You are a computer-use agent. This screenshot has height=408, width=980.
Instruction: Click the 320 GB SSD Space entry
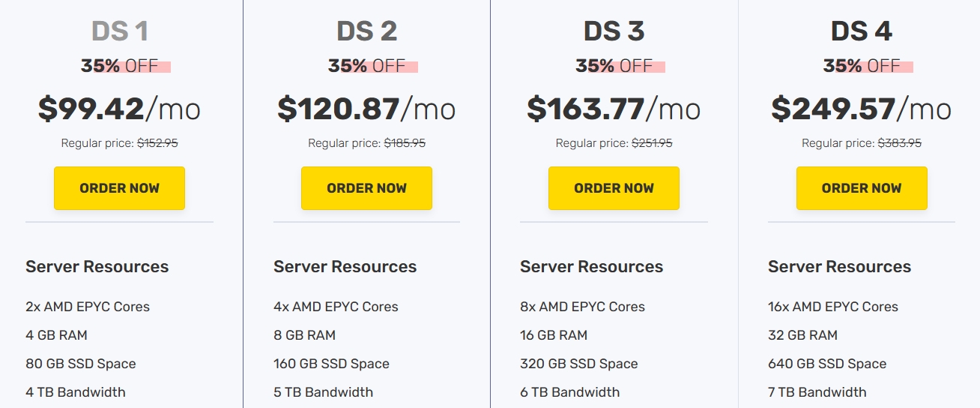coord(579,364)
